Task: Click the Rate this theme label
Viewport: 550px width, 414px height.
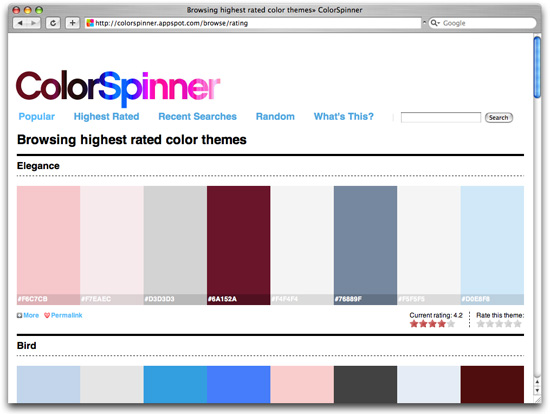Action: 500,315
